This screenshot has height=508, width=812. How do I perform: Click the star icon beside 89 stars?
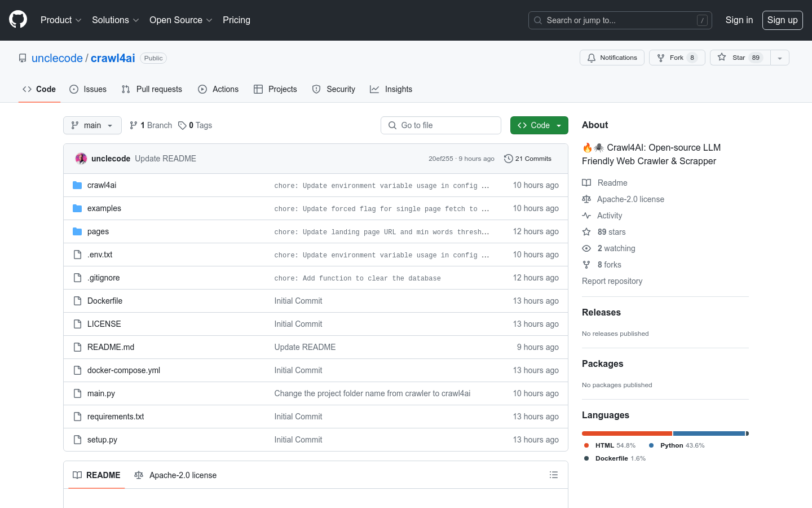click(x=586, y=232)
